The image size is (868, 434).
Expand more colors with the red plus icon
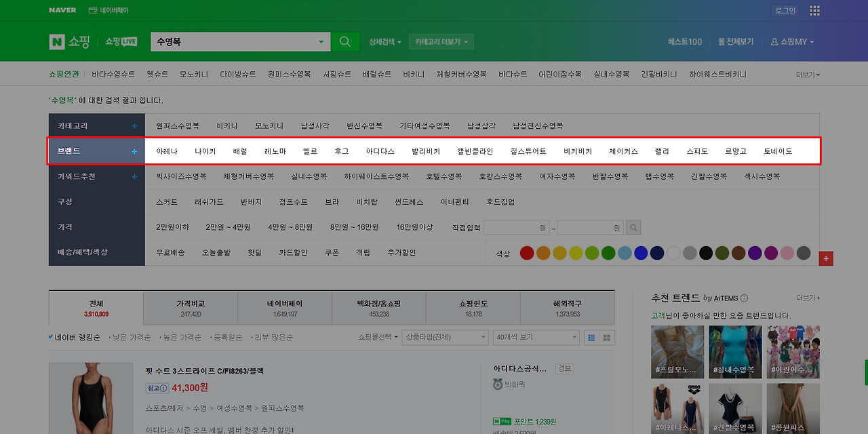pyautogui.click(x=826, y=258)
